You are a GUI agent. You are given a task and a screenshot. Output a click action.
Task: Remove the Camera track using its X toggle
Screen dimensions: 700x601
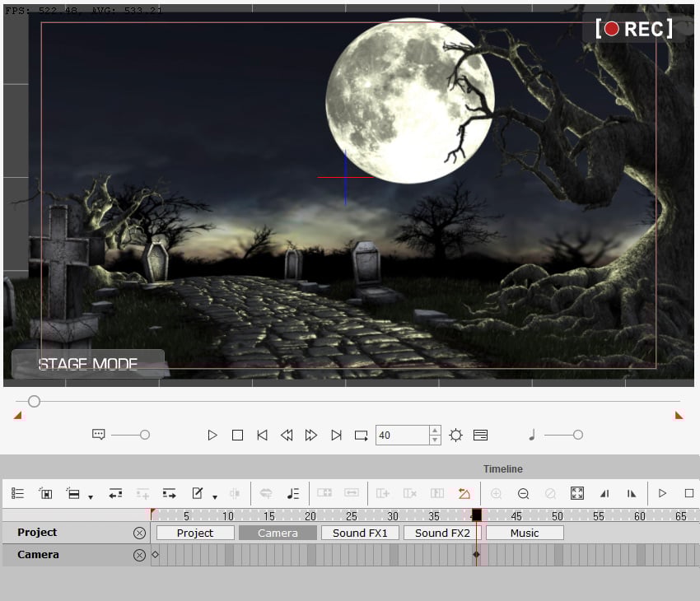[x=139, y=555]
